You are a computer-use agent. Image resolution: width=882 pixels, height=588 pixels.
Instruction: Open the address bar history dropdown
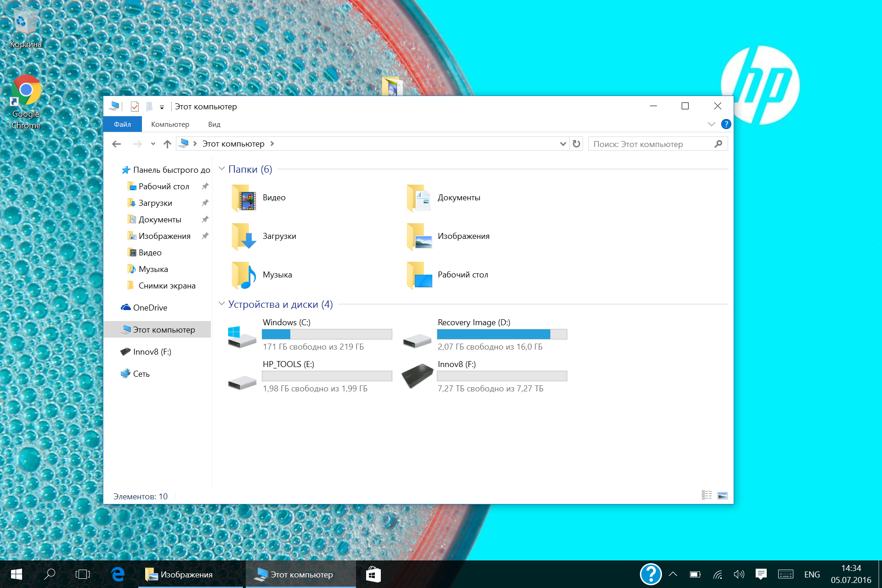click(563, 144)
